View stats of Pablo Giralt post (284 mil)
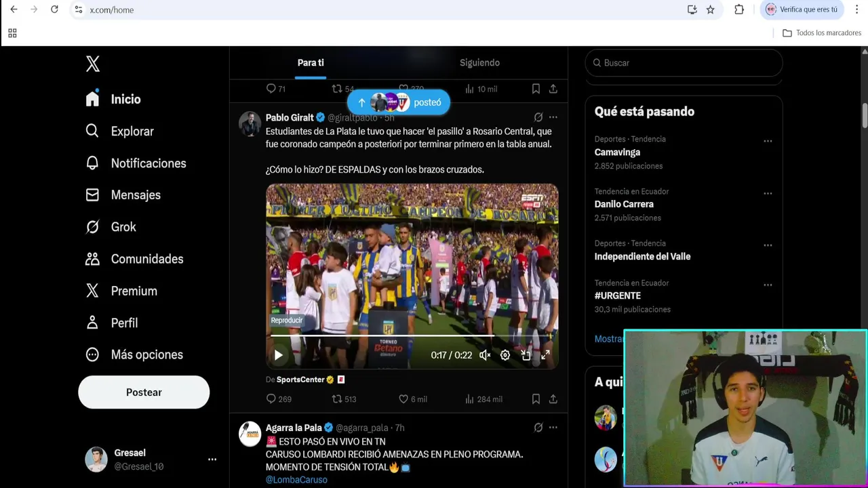The width and height of the screenshot is (868, 488). pyautogui.click(x=484, y=399)
